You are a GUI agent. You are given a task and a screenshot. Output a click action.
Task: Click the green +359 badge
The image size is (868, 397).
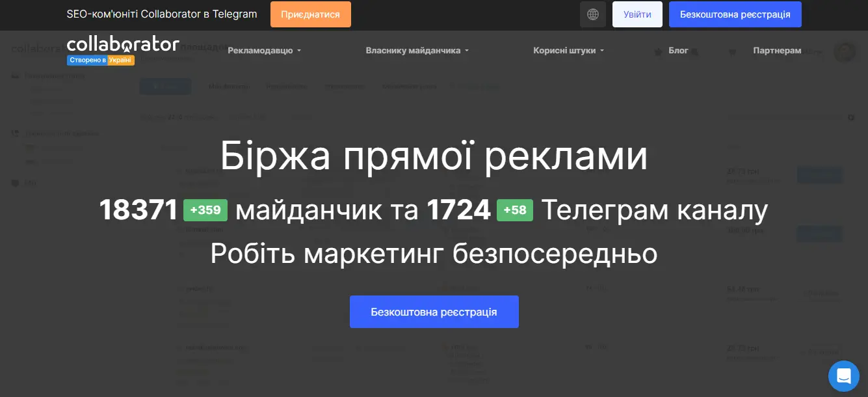(205, 210)
